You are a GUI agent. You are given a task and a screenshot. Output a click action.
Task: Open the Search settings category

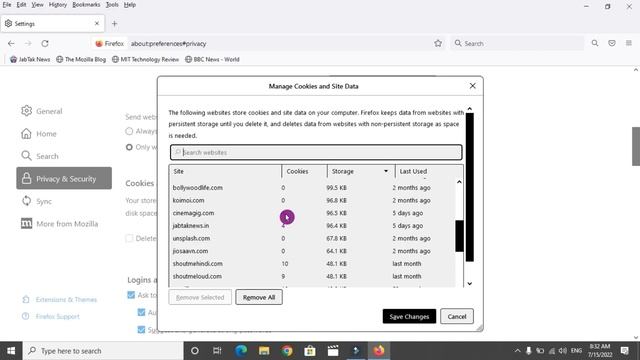(x=40, y=156)
